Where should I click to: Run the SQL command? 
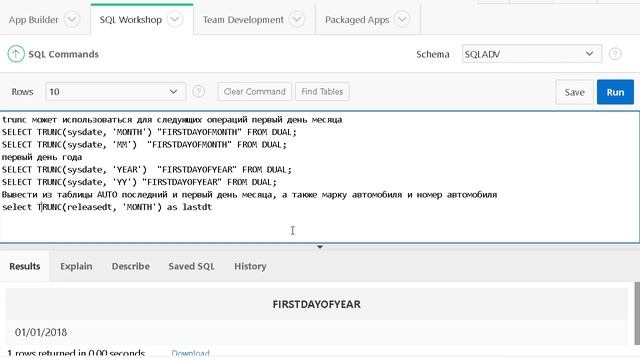(615, 92)
